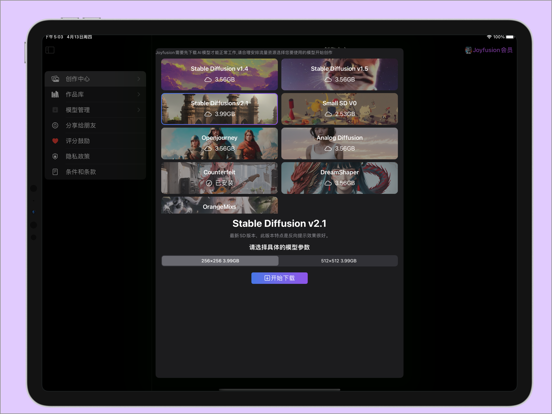This screenshot has height=414, width=552.
Task: Select the Stable Diffusion v1.5 cat card
Action: point(339,74)
